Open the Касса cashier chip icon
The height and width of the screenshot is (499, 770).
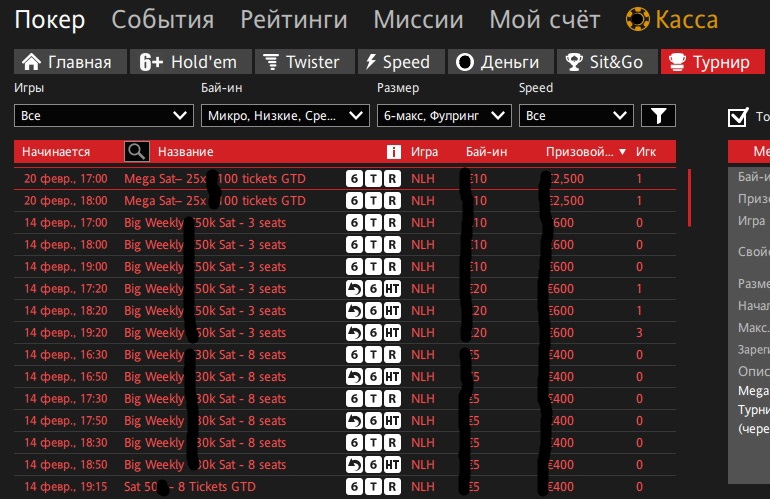637,20
